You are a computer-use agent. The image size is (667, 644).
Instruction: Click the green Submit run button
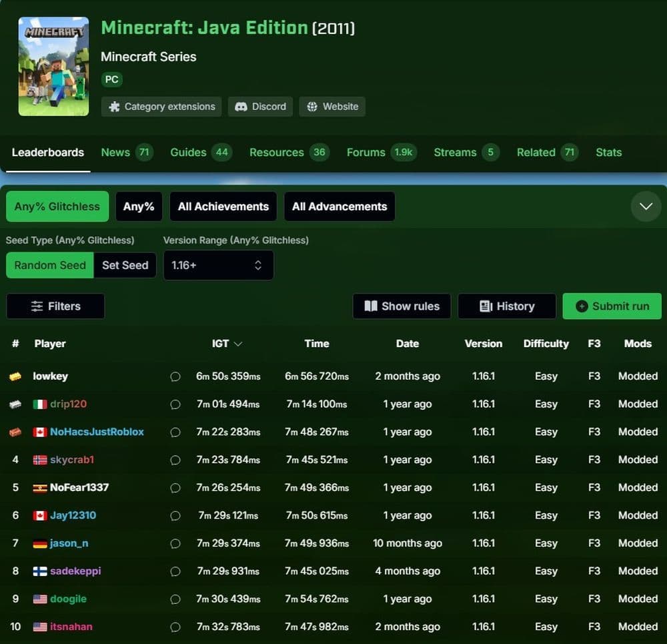(x=612, y=306)
